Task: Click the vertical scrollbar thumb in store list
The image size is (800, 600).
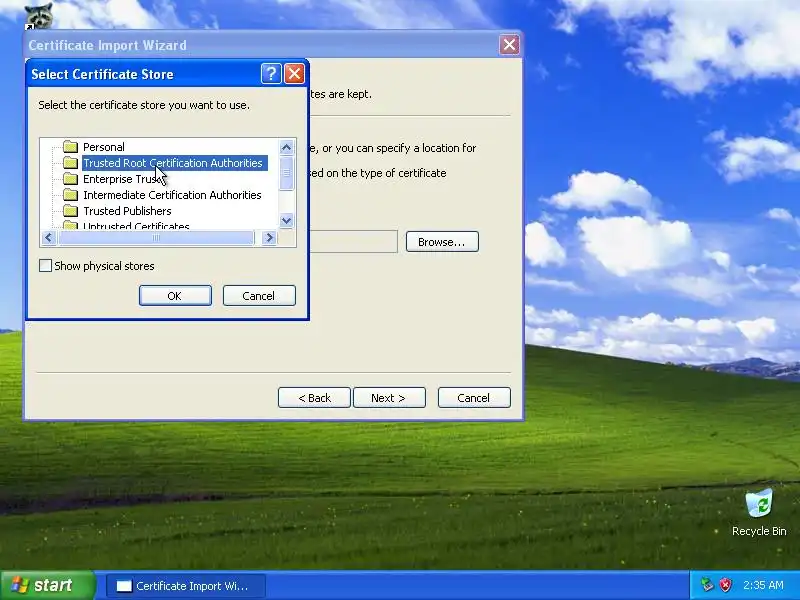Action: coord(286,172)
